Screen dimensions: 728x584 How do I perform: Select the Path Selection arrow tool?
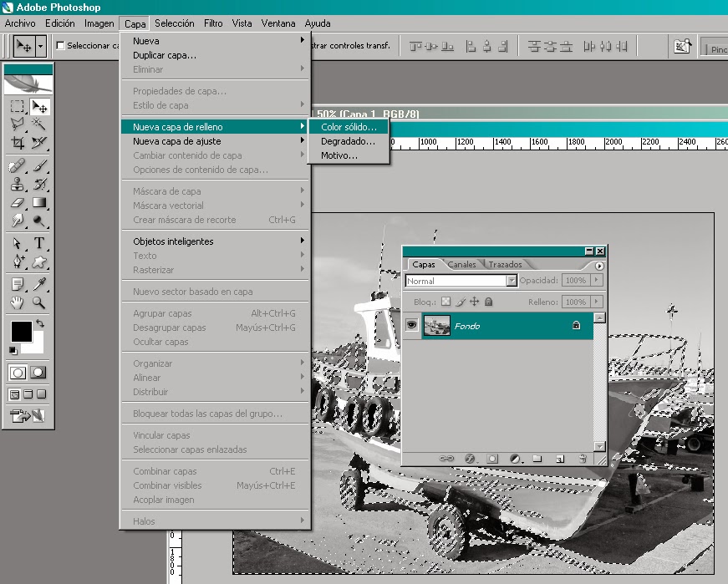tap(18, 243)
